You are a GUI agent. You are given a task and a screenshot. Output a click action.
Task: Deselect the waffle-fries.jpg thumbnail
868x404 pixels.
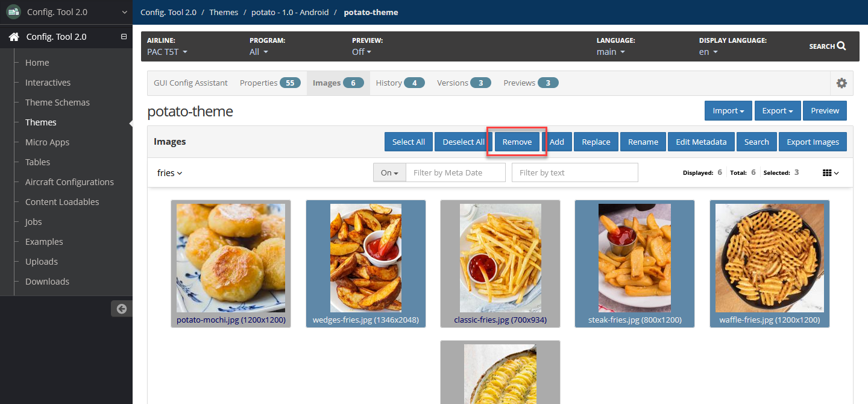click(x=770, y=264)
